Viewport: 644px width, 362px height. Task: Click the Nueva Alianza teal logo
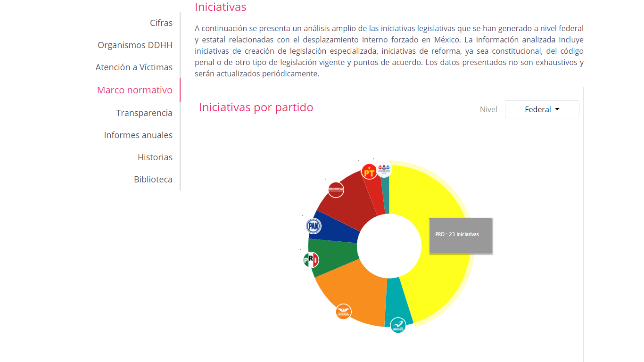[398, 325]
